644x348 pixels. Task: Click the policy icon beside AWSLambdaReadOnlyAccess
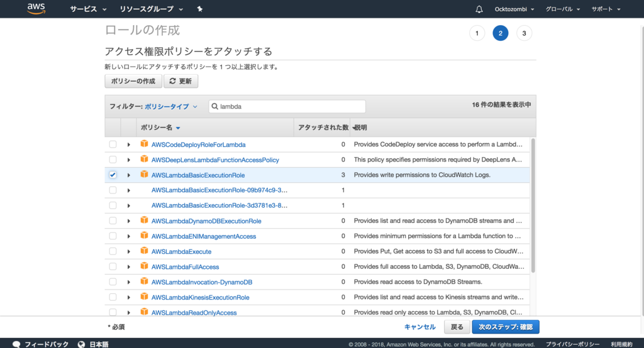pos(144,312)
